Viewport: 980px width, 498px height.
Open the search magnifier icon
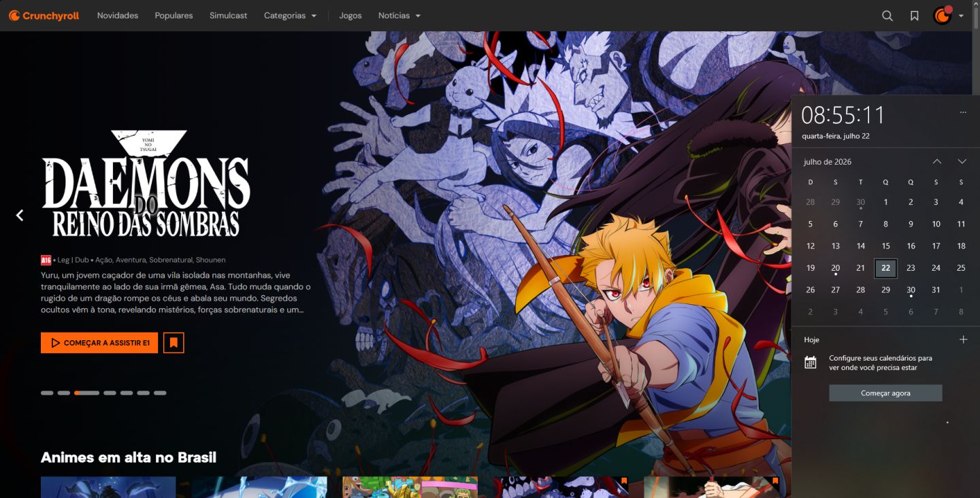point(887,16)
